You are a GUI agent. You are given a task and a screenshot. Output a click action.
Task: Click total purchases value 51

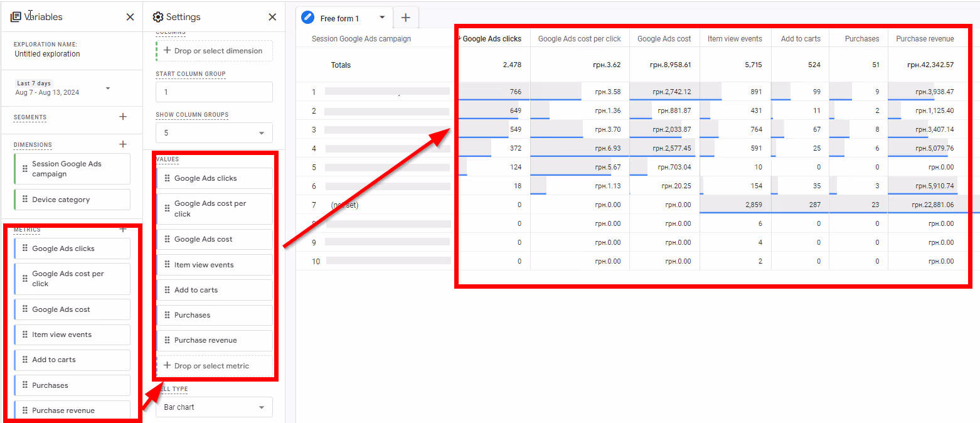coord(875,65)
